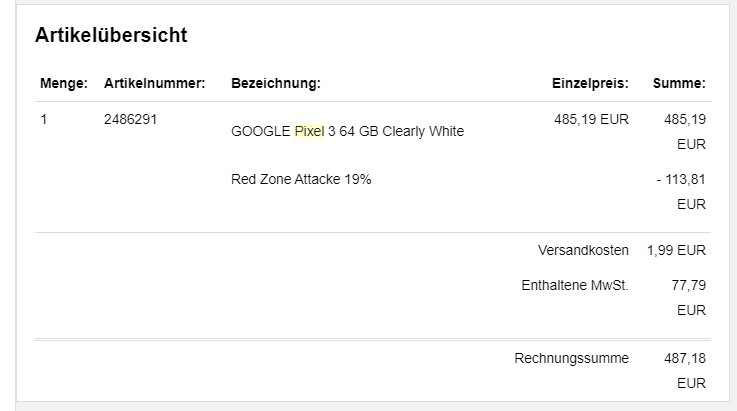Click the discount amount - 113,81 EUR
This screenshot has width=737, height=411.
click(x=682, y=192)
